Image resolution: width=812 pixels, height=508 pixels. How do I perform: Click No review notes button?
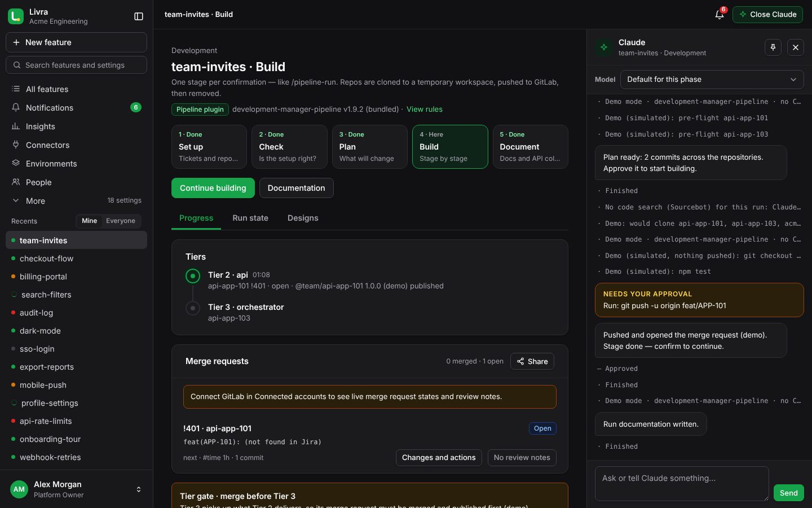coord(522,458)
